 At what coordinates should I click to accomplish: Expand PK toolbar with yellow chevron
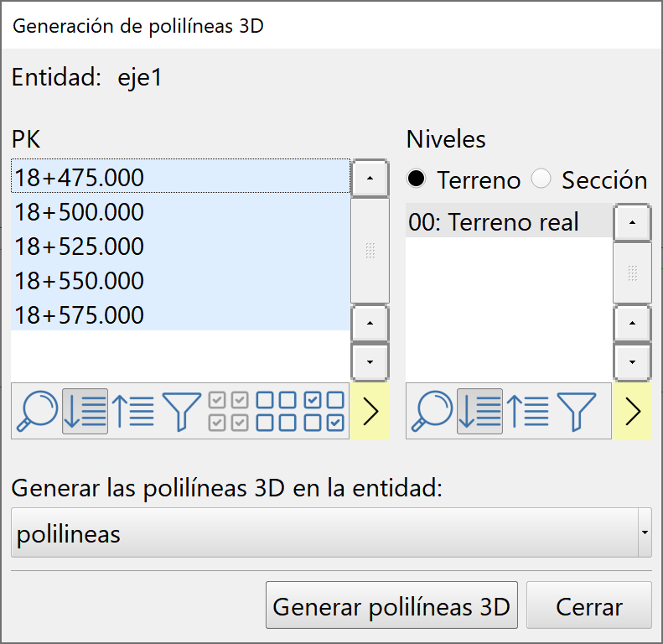pos(370,411)
